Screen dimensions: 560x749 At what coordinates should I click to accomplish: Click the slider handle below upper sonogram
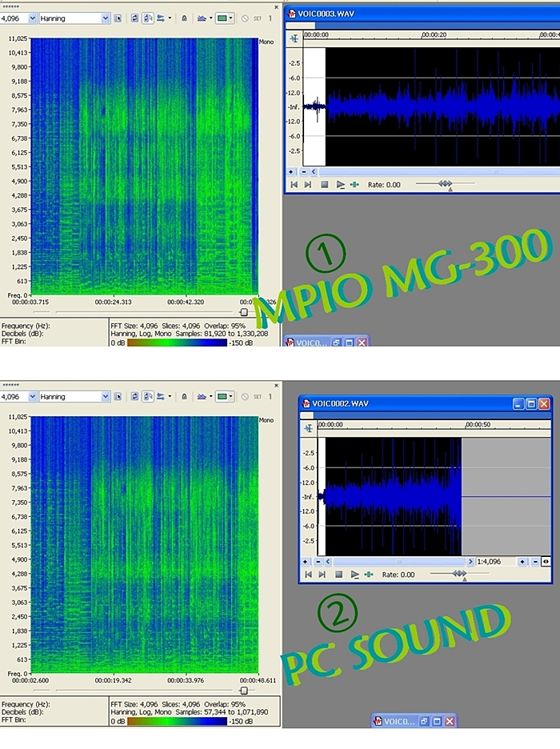(244, 312)
